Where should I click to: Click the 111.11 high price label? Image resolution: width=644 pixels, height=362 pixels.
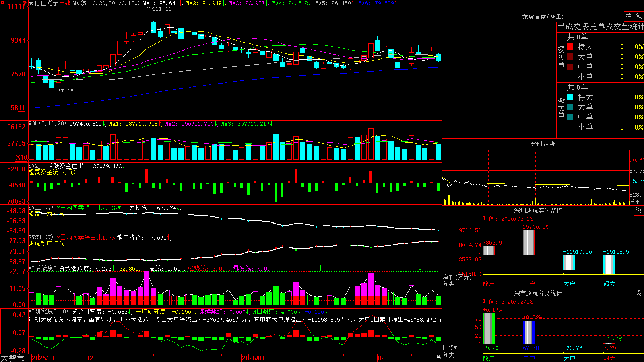[x=162, y=9]
